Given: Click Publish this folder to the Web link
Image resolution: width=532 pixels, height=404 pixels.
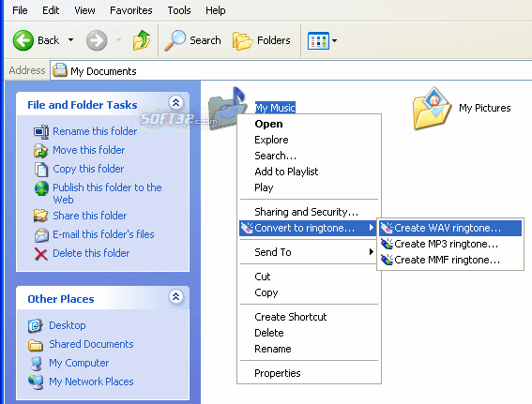Looking at the screenshot, I should (107, 193).
